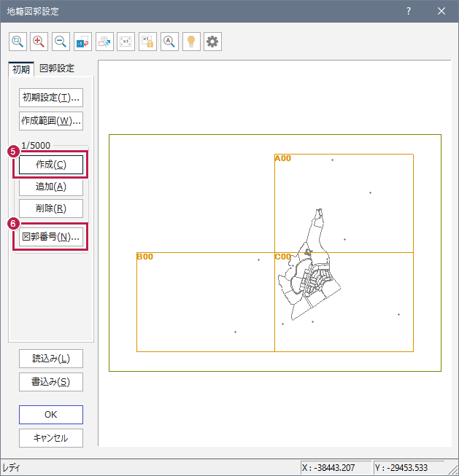This screenshot has height=476, width=459.
Task: Click the zoom out (minus) magnifier
Action: click(61, 42)
